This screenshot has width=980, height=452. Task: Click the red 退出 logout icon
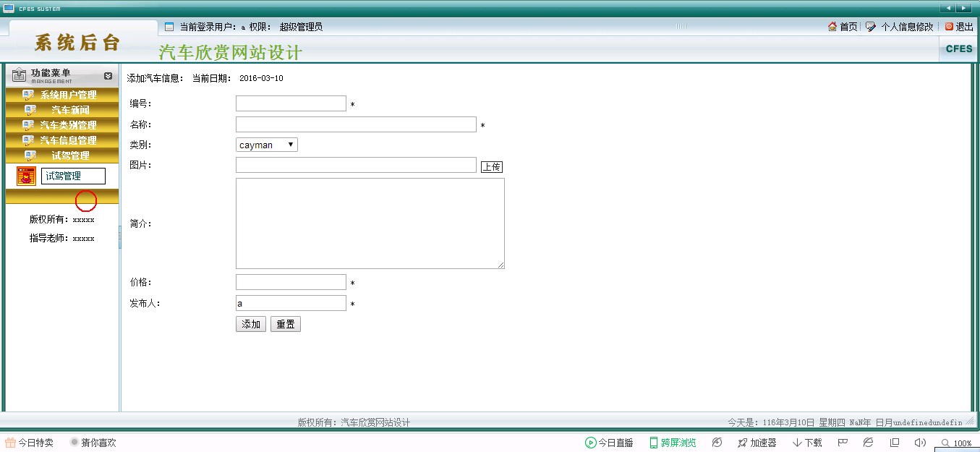point(949,27)
